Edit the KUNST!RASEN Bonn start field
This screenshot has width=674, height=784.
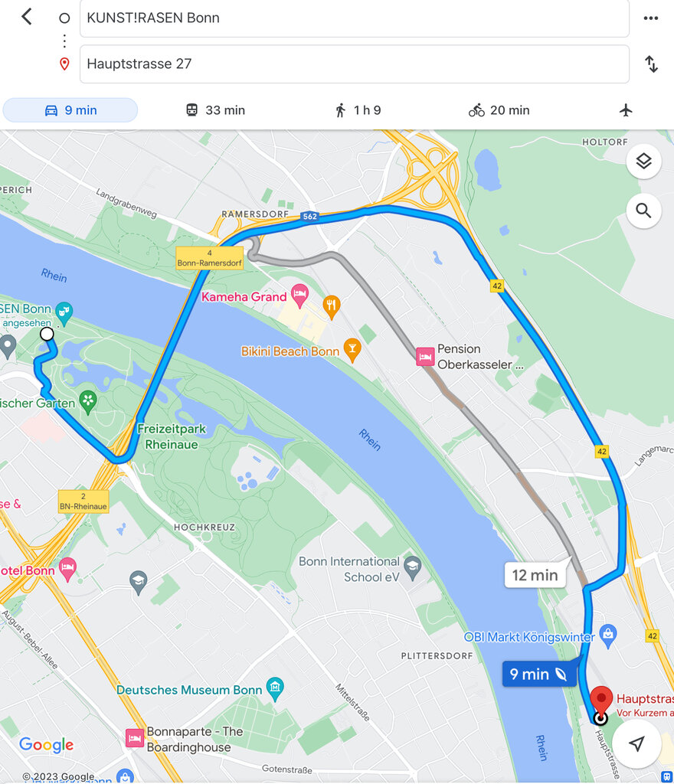[354, 18]
